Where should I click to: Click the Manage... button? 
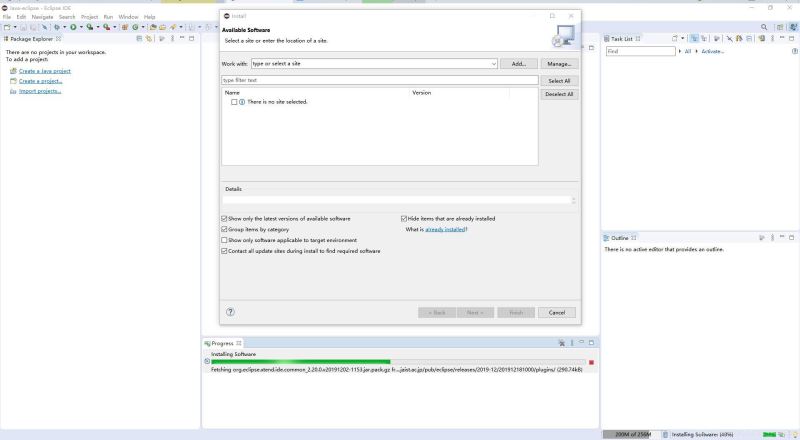[559, 64]
